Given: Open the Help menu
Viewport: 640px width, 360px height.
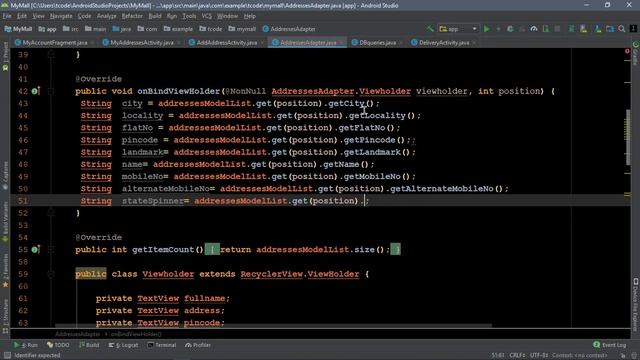Looking at the screenshot, I should (x=249, y=16).
